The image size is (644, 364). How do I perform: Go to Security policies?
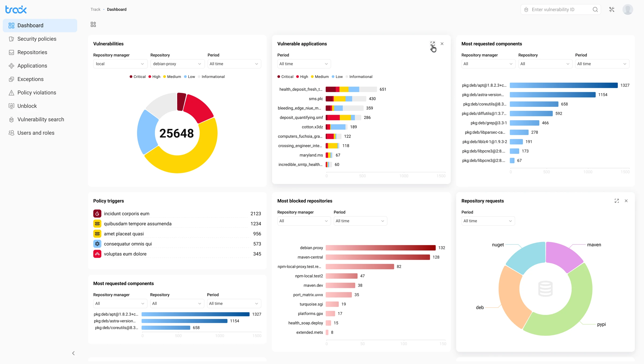[x=40, y=39]
